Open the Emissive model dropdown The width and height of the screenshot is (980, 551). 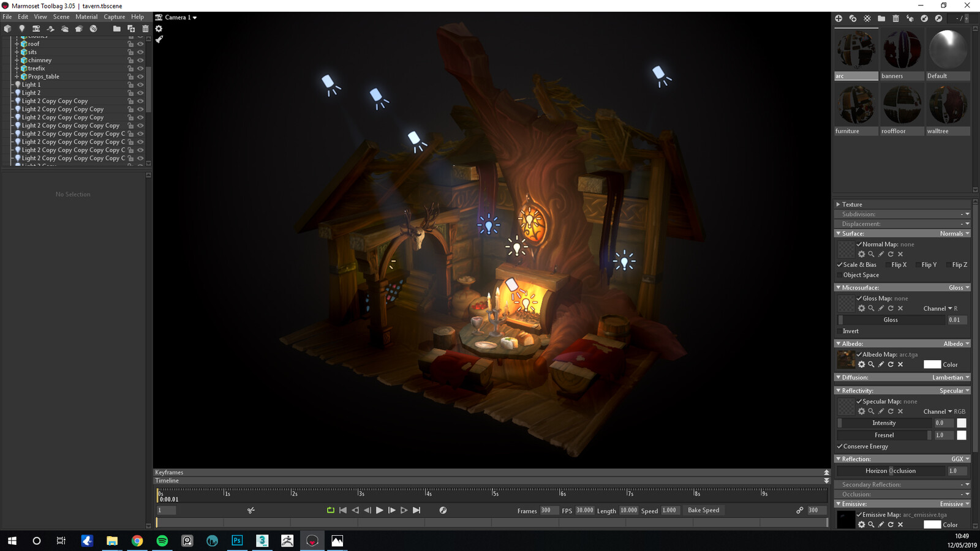pyautogui.click(x=954, y=504)
